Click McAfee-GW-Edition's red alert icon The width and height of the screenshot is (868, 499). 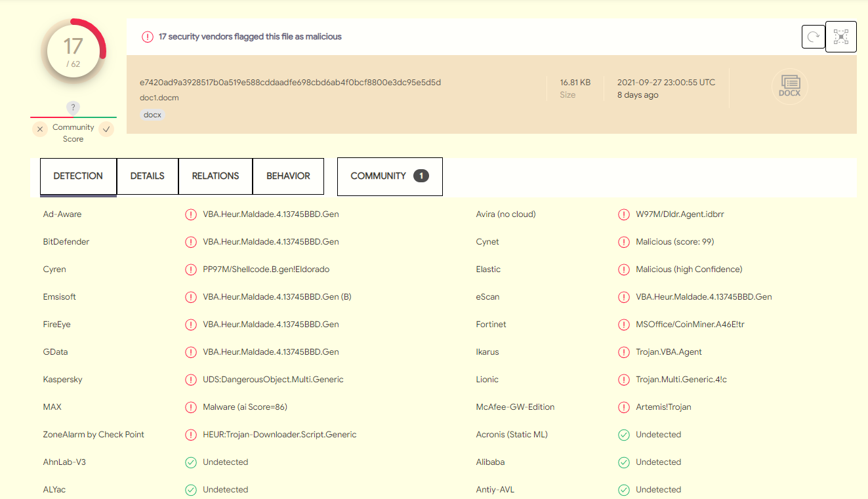pos(624,407)
